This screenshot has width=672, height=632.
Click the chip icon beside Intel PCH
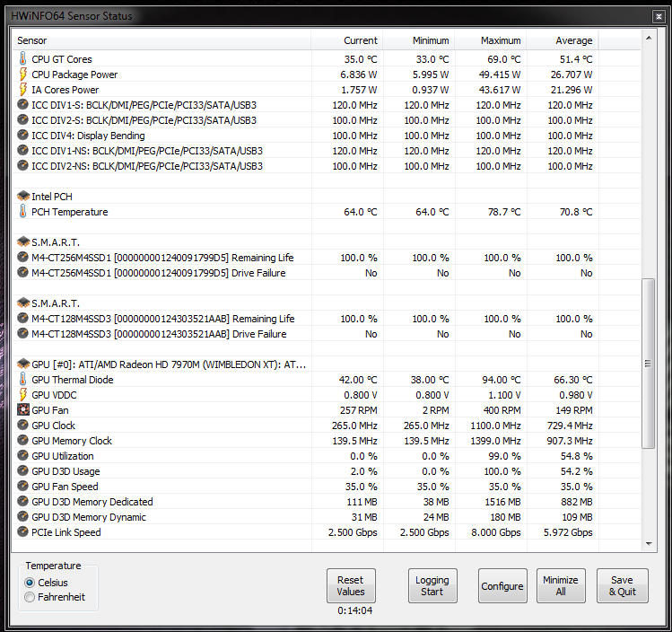(x=22, y=197)
